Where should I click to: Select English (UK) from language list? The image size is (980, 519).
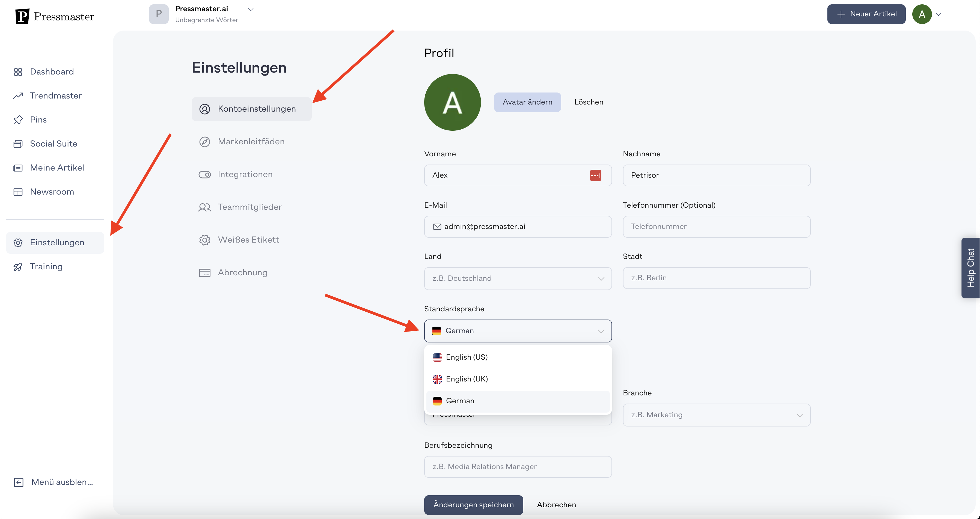coord(518,379)
